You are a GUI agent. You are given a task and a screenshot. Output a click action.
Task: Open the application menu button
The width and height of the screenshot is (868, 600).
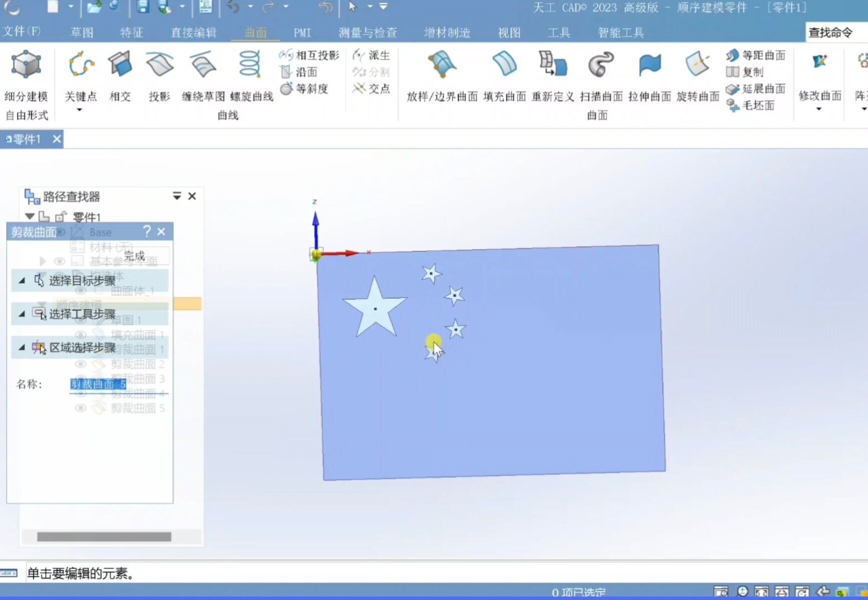pyautogui.click(x=12, y=7)
